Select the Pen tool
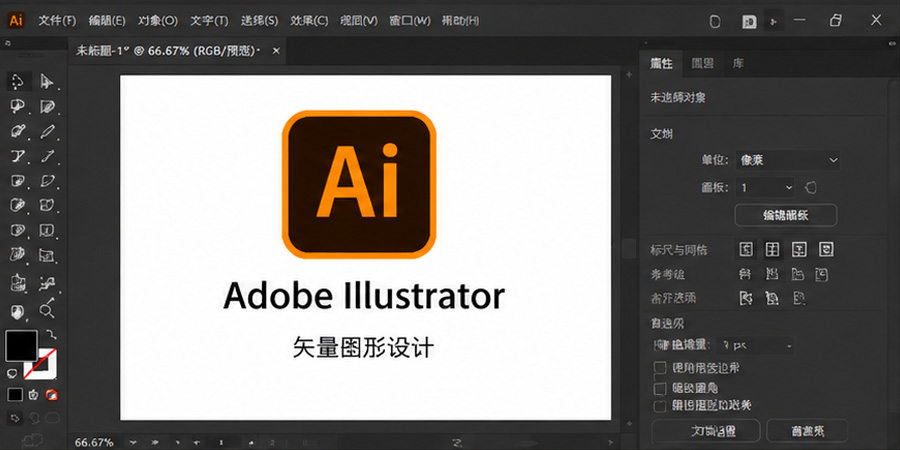This screenshot has height=450, width=900. [18, 131]
